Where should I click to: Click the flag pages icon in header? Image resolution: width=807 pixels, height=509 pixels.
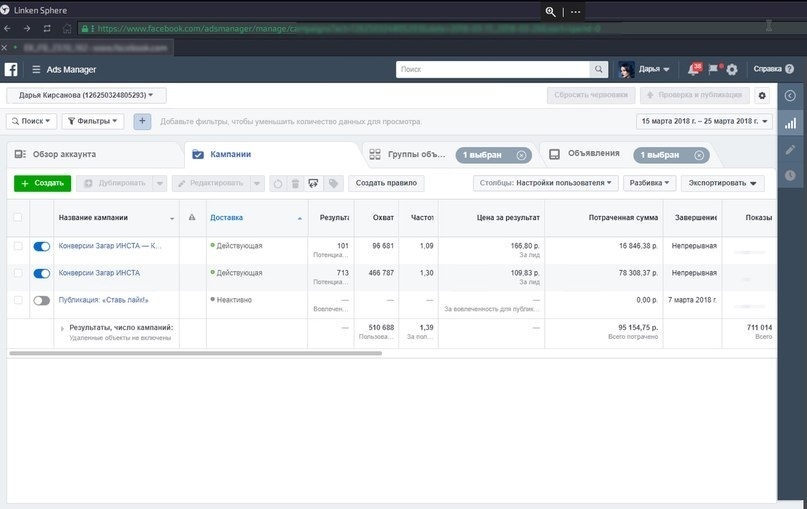click(x=713, y=69)
